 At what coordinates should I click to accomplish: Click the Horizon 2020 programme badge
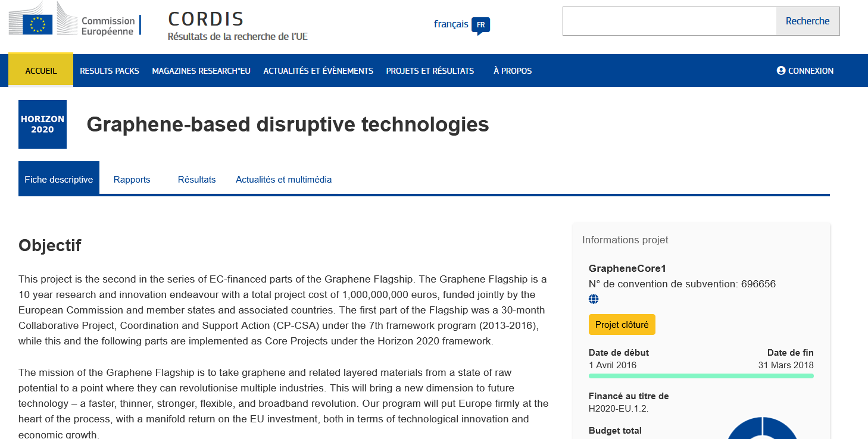pos(42,124)
